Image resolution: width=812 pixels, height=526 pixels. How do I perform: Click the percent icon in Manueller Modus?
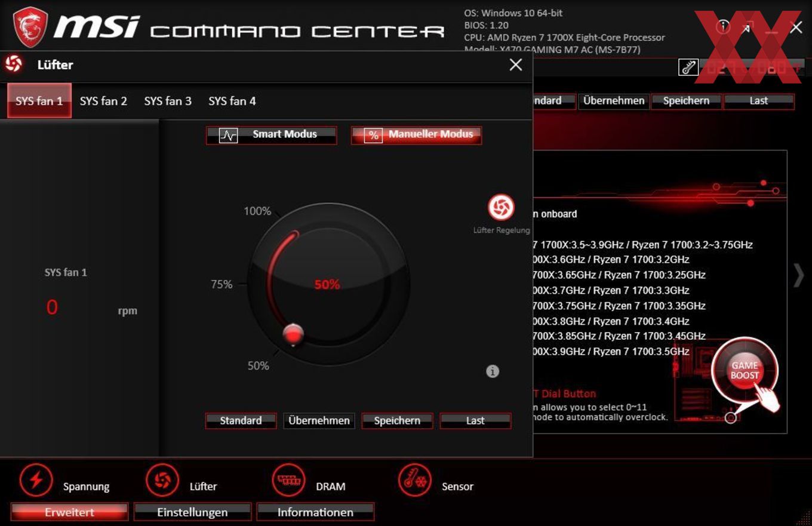[x=373, y=136]
